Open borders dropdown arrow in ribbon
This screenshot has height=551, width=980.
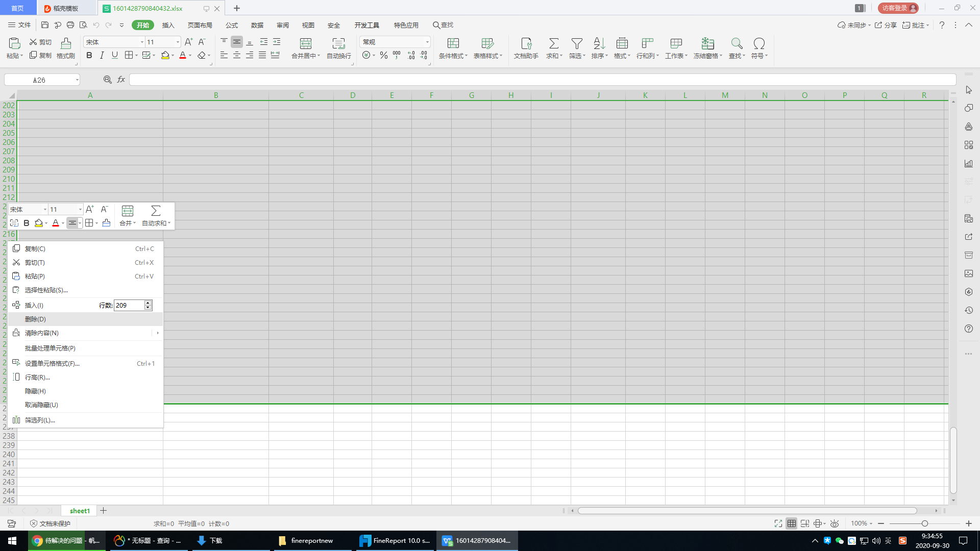point(136,56)
